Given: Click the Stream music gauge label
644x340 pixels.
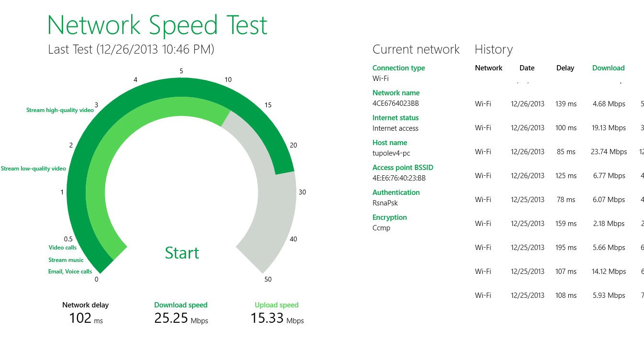Looking at the screenshot, I should click(x=66, y=260).
